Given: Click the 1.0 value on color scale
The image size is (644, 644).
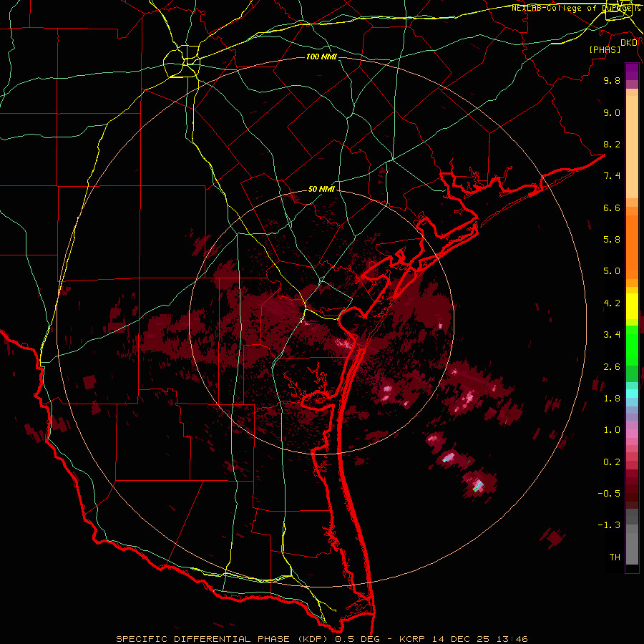Looking at the screenshot, I should 612,430.
